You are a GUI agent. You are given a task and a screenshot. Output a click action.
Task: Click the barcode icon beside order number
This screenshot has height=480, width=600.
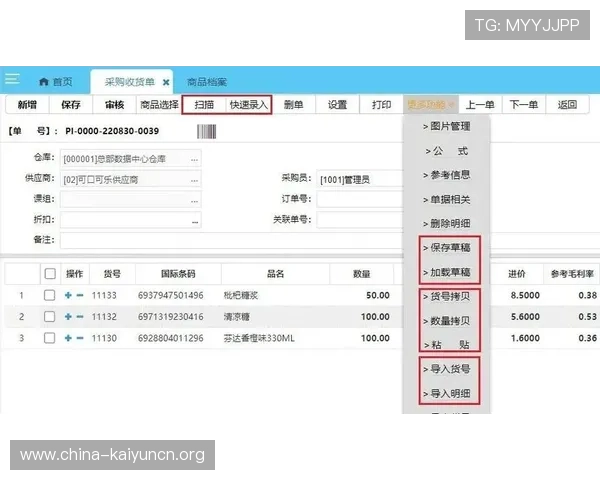point(207,131)
